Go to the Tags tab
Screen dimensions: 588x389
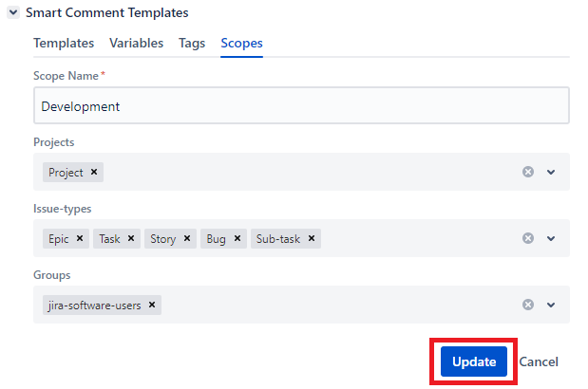point(192,43)
